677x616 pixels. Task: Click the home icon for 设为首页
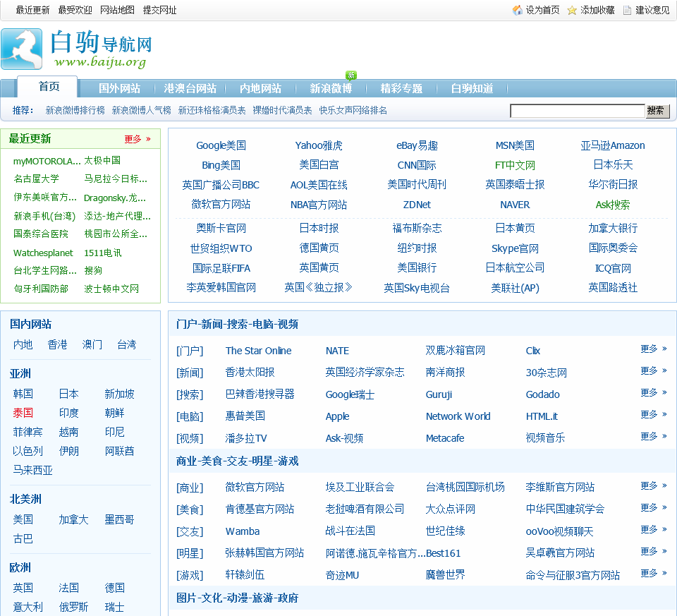point(518,10)
